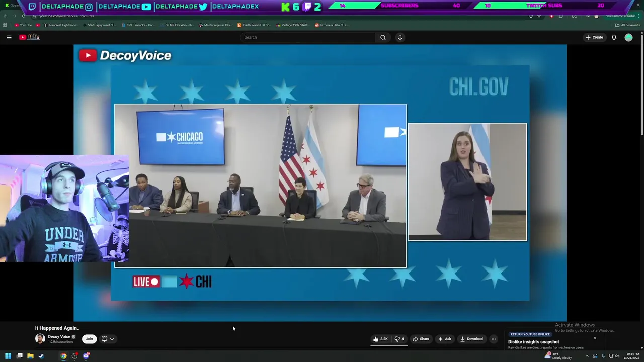Open Decoy Voice channel name link
Viewport: 644px width, 362px height.
[59, 337]
